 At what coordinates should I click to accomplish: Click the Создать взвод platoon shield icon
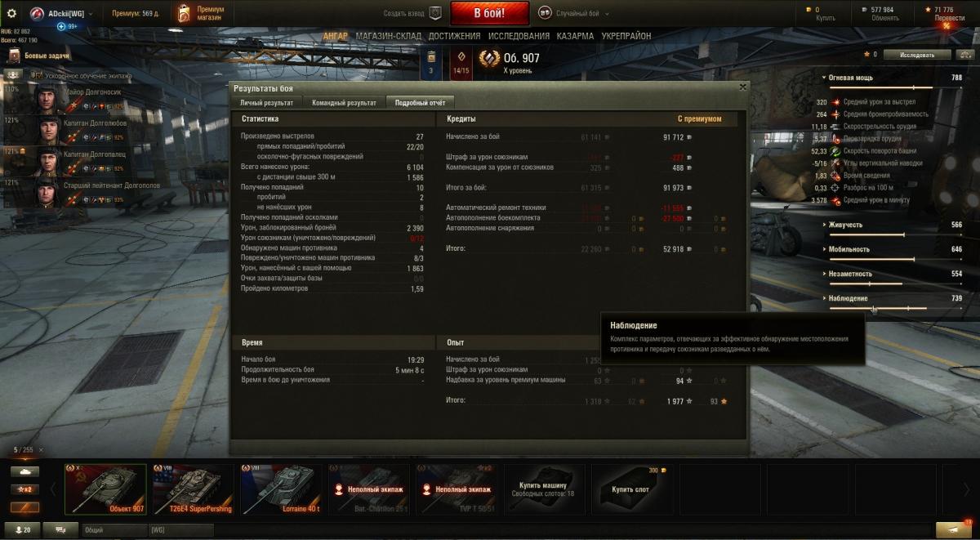(x=435, y=13)
